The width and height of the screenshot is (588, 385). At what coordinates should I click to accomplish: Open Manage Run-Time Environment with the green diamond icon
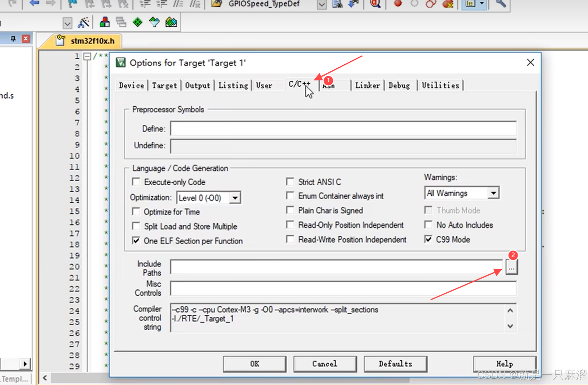pos(138,22)
